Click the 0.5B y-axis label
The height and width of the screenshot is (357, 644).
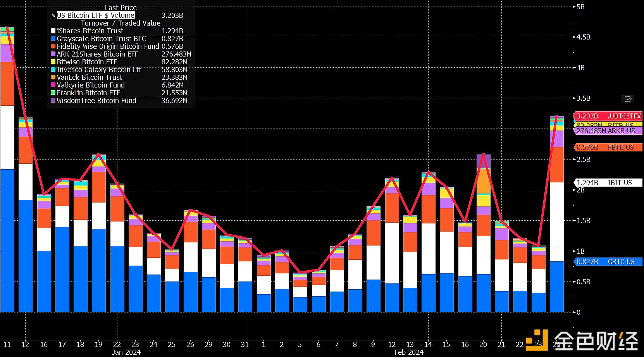click(584, 282)
